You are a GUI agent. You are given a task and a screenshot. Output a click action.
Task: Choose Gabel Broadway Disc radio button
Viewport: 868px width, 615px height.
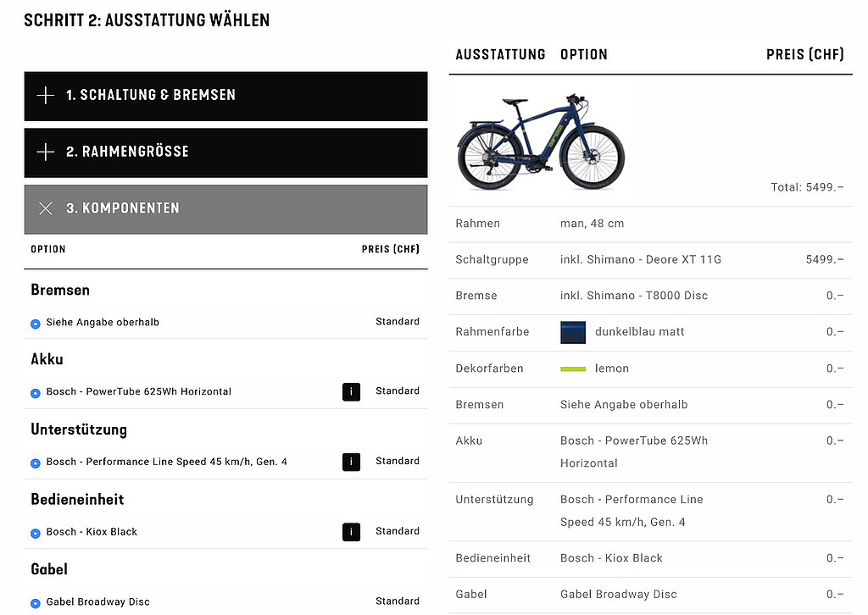pyautogui.click(x=36, y=603)
